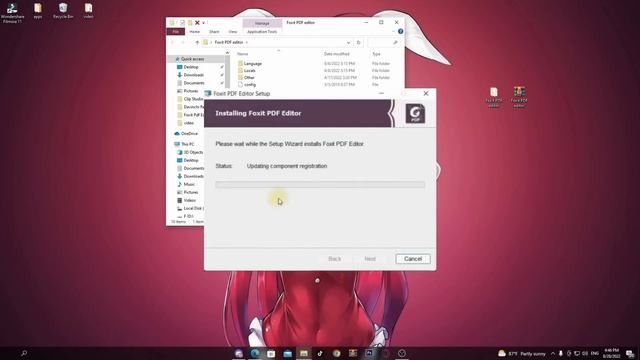Click the red X delete icon in quick access toolbar

[197, 23]
